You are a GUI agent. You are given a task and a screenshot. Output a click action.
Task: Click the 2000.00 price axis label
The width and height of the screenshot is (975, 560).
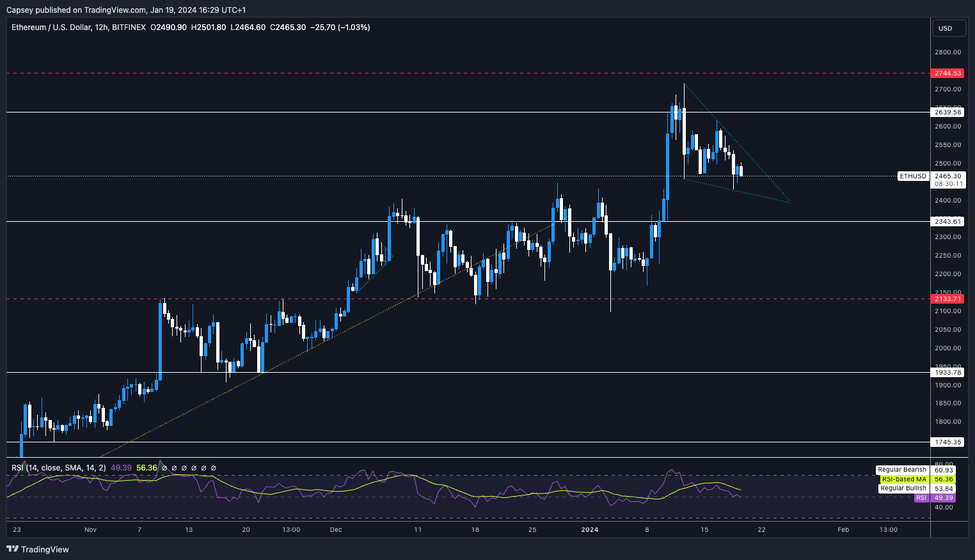[947, 348]
